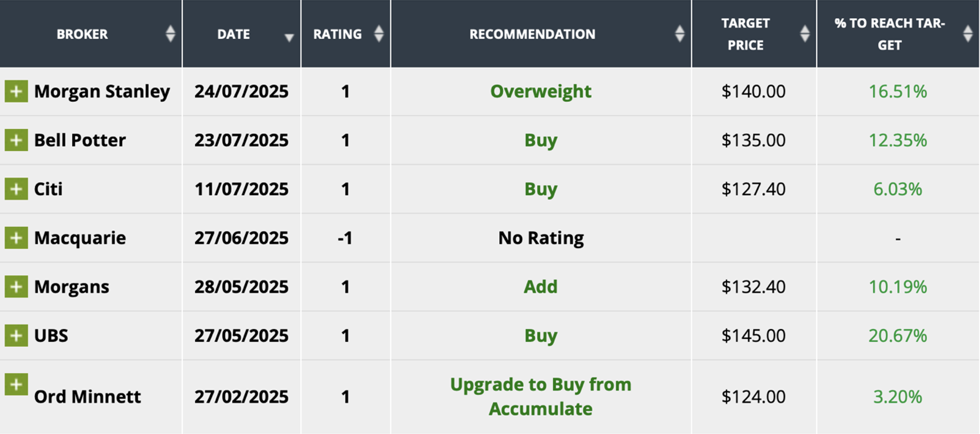
Task: Open Macquarie row with plus icon
Action: pyautogui.click(x=16, y=237)
